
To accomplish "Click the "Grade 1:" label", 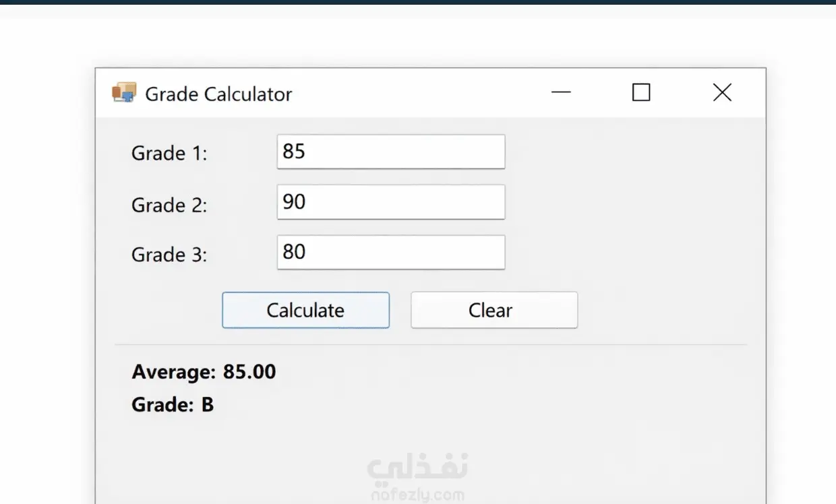I will tap(169, 154).
